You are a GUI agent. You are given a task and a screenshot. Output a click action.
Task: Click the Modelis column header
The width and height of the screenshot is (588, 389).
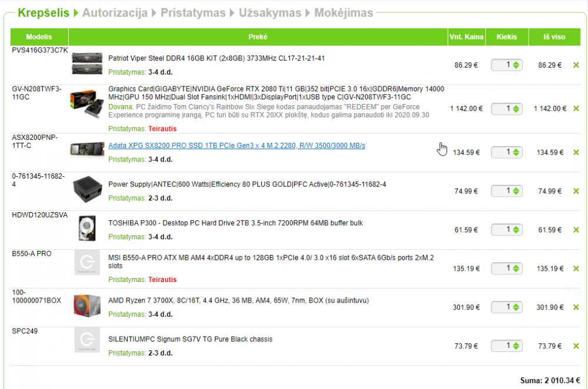point(39,37)
